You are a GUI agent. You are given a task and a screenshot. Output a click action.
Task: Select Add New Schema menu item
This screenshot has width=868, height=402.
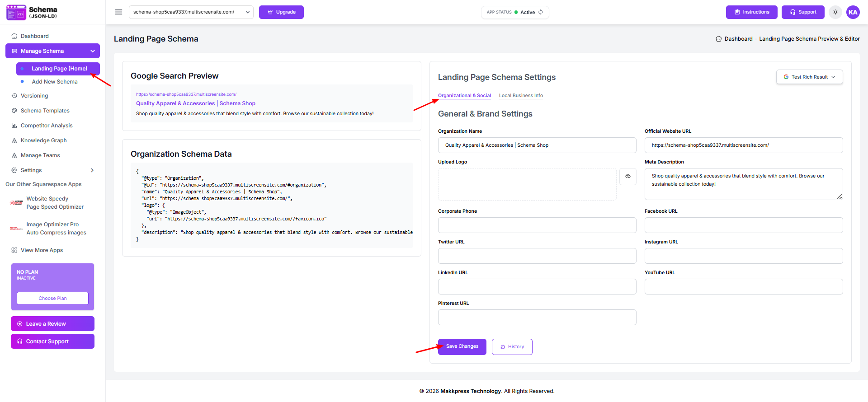[x=55, y=82]
